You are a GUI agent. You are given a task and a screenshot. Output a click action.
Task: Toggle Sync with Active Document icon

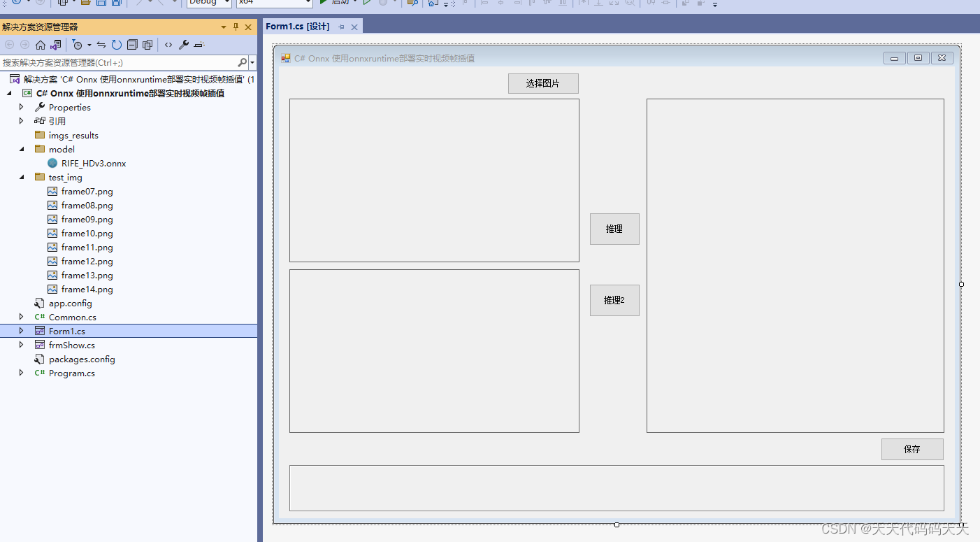[x=101, y=45]
